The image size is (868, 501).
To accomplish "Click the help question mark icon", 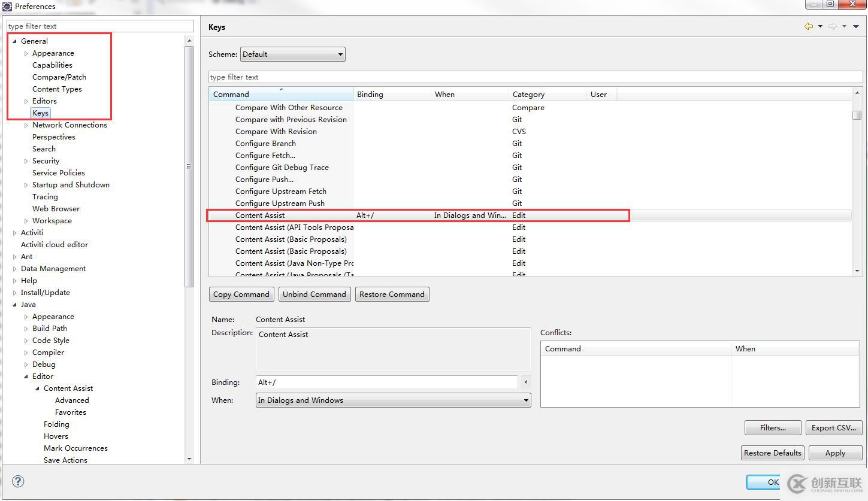I will 18,481.
